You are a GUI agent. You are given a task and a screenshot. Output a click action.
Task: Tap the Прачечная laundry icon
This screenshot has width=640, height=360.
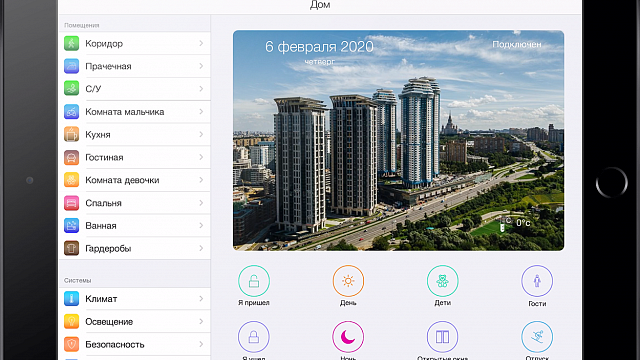coord(71,66)
